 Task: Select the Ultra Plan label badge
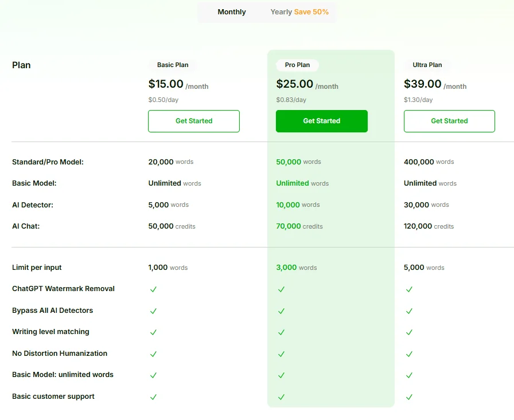click(427, 65)
